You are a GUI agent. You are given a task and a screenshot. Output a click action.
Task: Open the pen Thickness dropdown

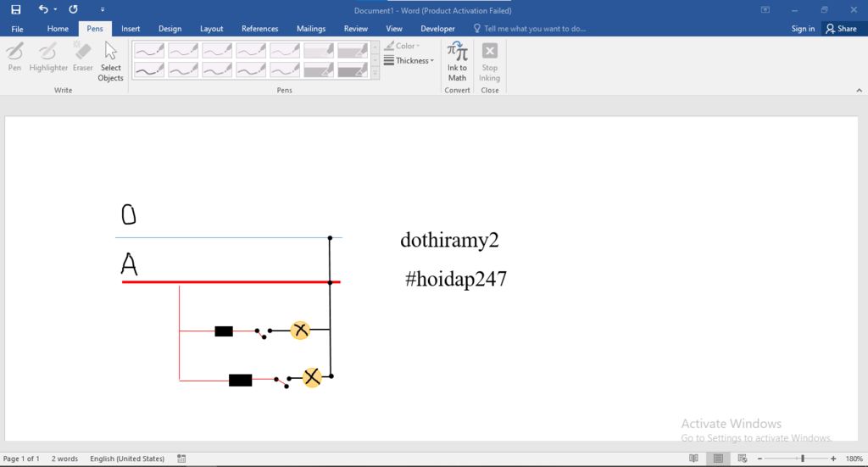pos(409,60)
